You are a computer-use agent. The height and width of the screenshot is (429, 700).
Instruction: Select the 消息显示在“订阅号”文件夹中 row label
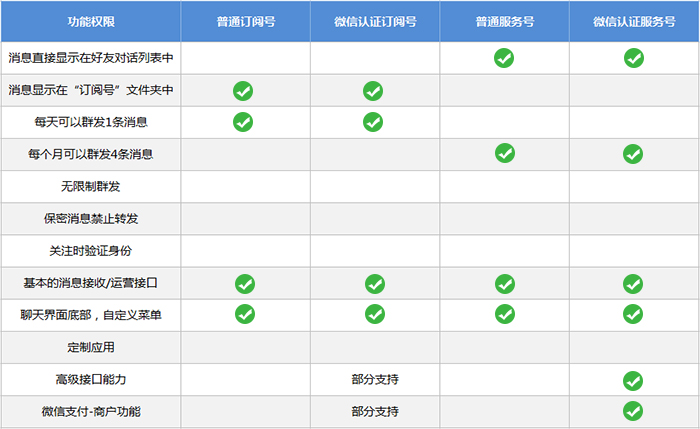click(91, 90)
